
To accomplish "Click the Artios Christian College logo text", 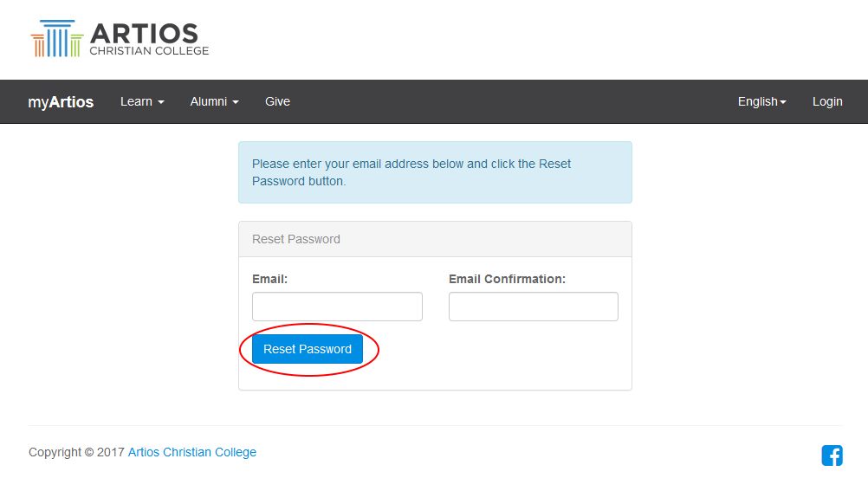I will point(149,40).
